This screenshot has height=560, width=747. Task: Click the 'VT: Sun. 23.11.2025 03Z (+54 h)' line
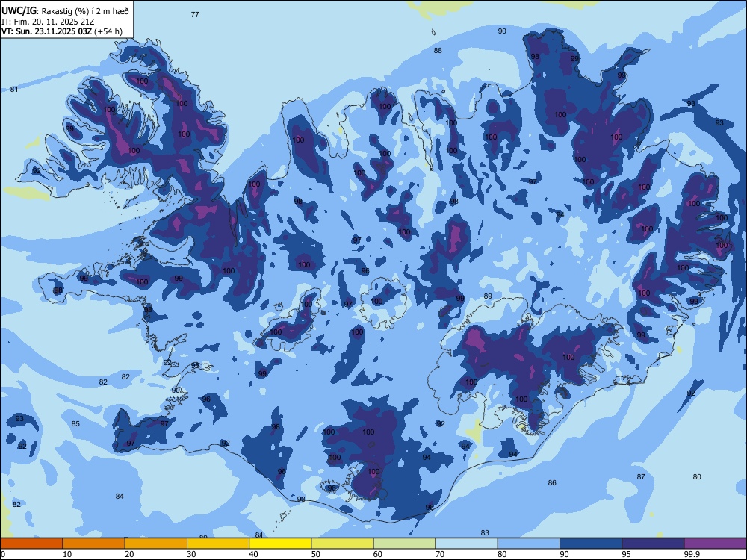click(x=62, y=31)
